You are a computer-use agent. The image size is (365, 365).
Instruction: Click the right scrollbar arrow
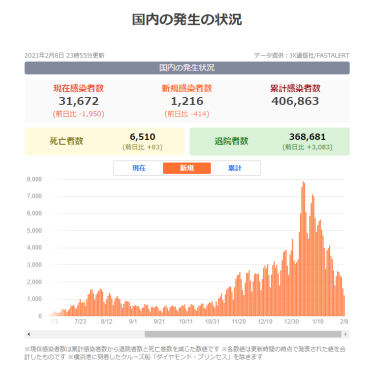346,334
